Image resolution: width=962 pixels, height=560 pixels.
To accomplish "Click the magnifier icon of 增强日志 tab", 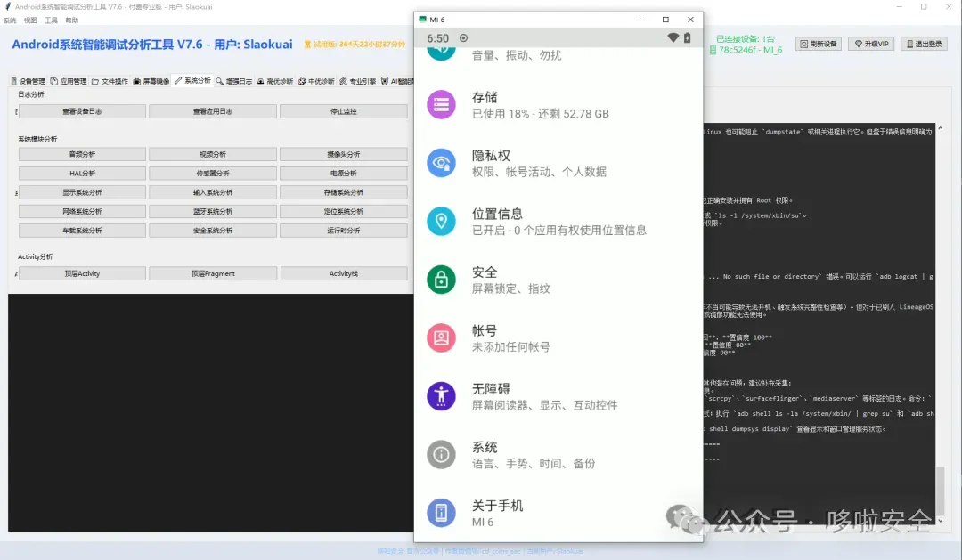I will (x=219, y=81).
